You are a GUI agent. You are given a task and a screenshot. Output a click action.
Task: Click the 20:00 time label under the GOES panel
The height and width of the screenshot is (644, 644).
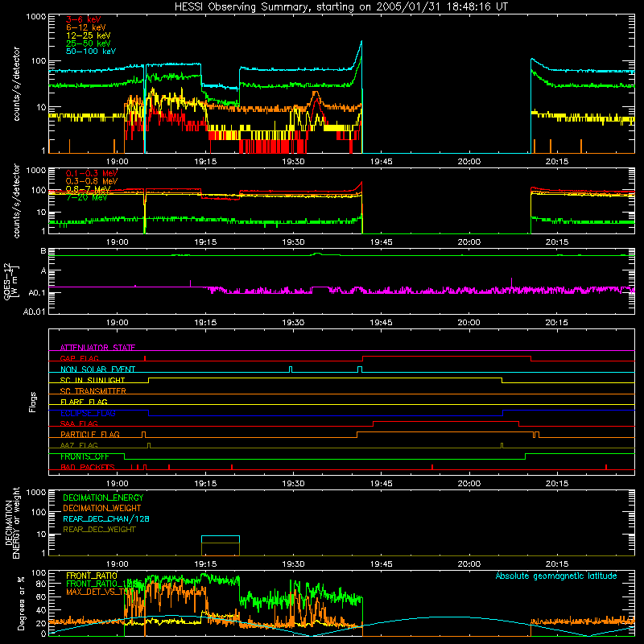pyautogui.click(x=469, y=323)
